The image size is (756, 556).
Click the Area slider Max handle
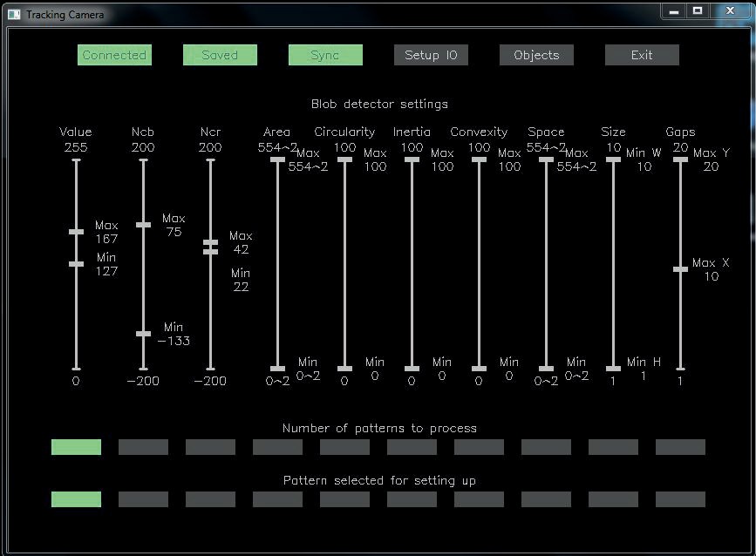[277, 159]
